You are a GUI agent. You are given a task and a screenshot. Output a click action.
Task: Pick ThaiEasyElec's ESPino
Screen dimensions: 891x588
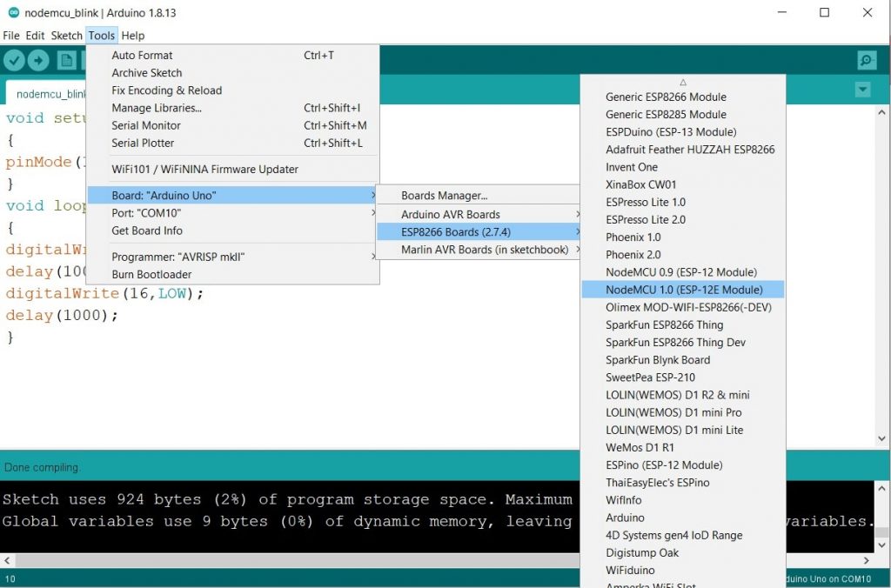pos(683,483)
